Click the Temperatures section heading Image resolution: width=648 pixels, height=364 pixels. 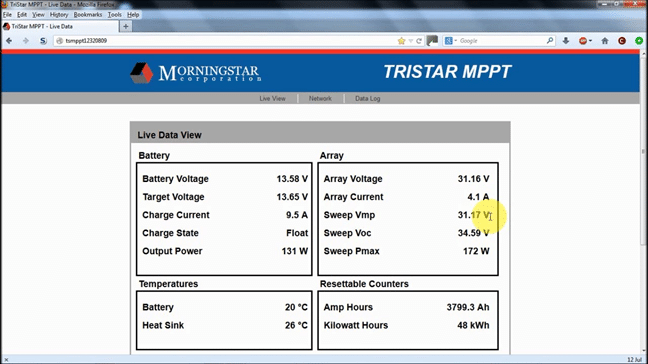168,284
